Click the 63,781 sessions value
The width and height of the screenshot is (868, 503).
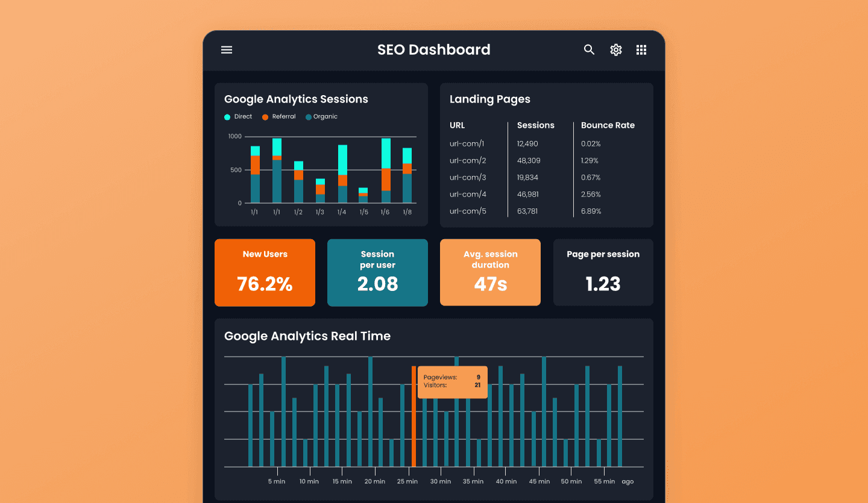tap(527, 211)
